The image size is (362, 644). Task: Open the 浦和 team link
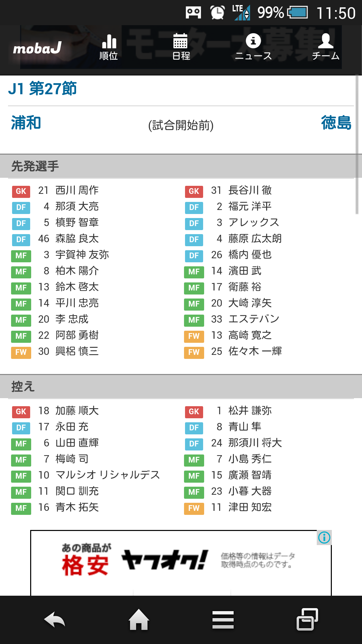(26, 123)
